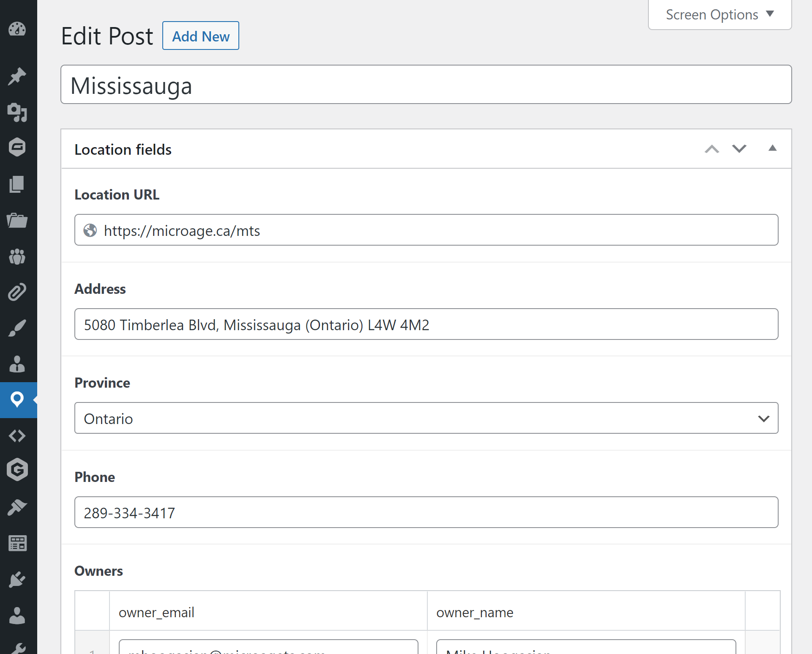This screenshot has width=812, height=654.
Task: Click the Add New button
Action: [x=200, y=36]
